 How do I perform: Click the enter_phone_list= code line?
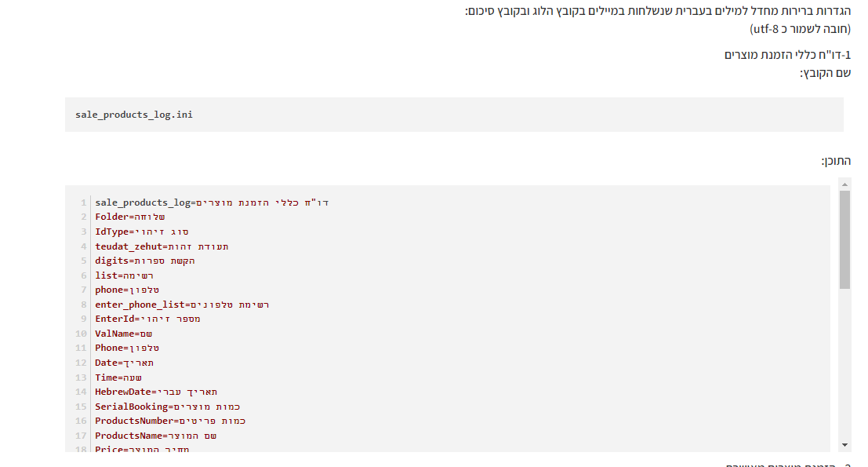[182, 305]
